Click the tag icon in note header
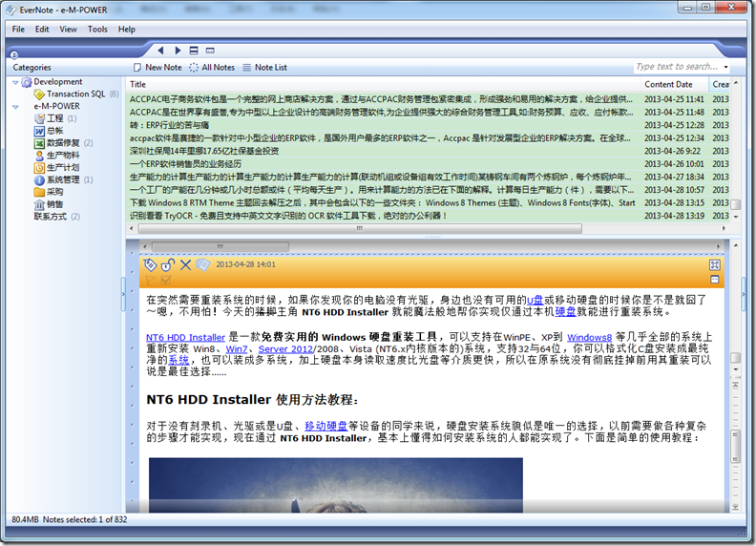Image resolution: width=756 pixels, height=546 pixels. click(150, 264)
